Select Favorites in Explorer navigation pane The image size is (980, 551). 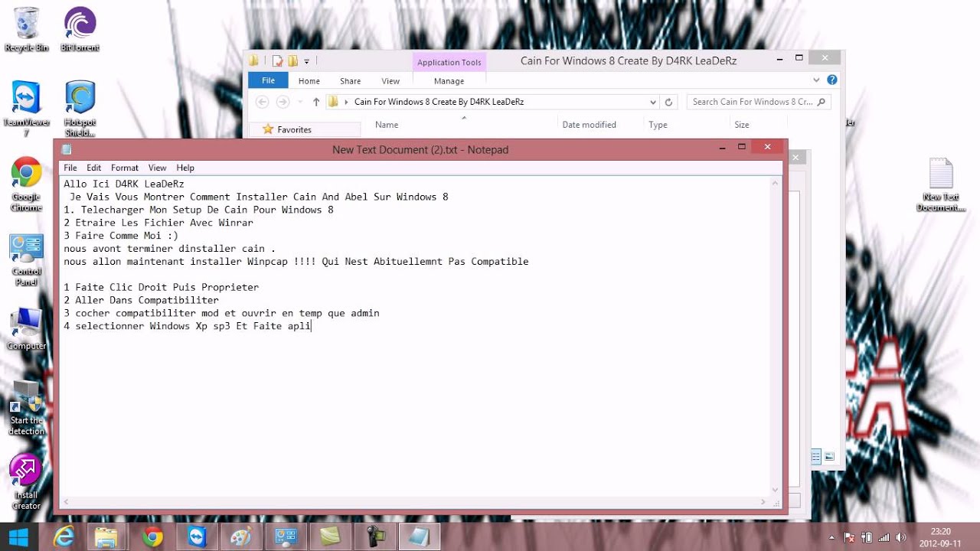point(294,129)
